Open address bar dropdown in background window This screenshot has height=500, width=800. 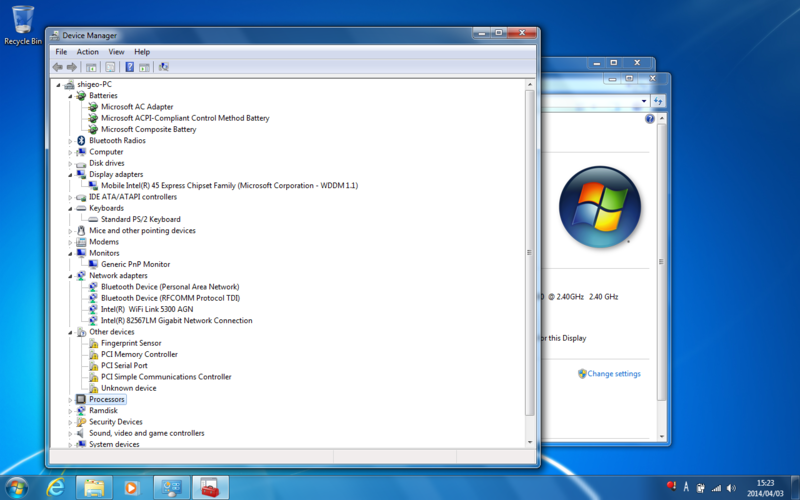click(x=644, y=101)
